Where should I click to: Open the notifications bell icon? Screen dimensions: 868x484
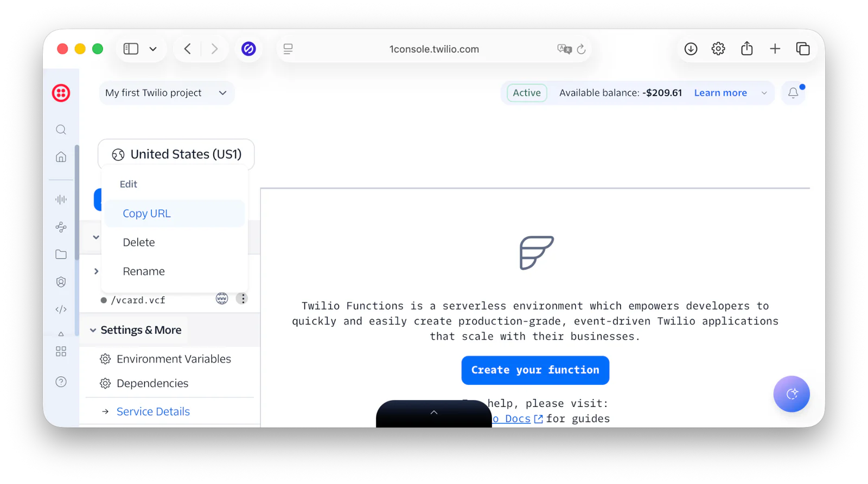(x=793, y=93)
